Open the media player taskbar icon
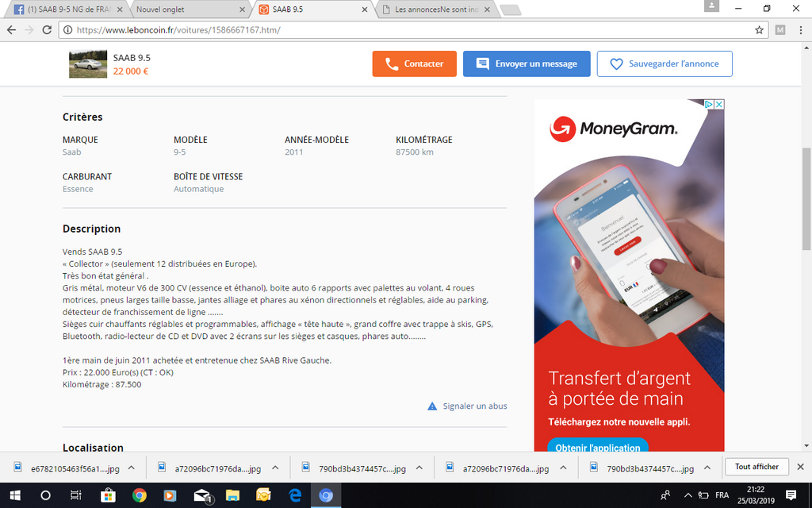 point(170,495)
